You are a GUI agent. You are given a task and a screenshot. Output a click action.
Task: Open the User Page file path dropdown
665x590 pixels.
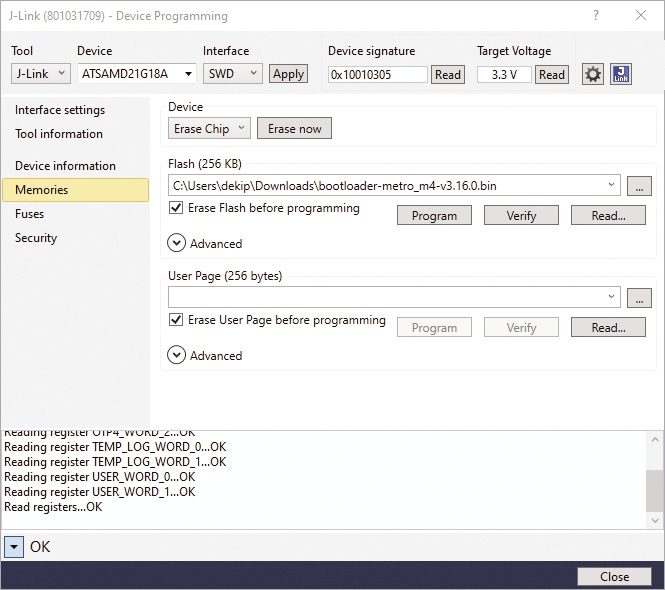(611, 297)
